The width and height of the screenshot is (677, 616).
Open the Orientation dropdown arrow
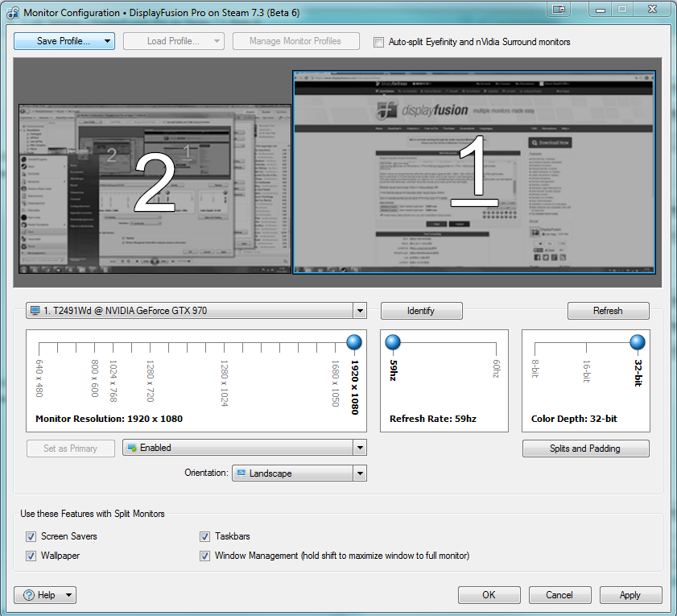click(x=359, y=473)
